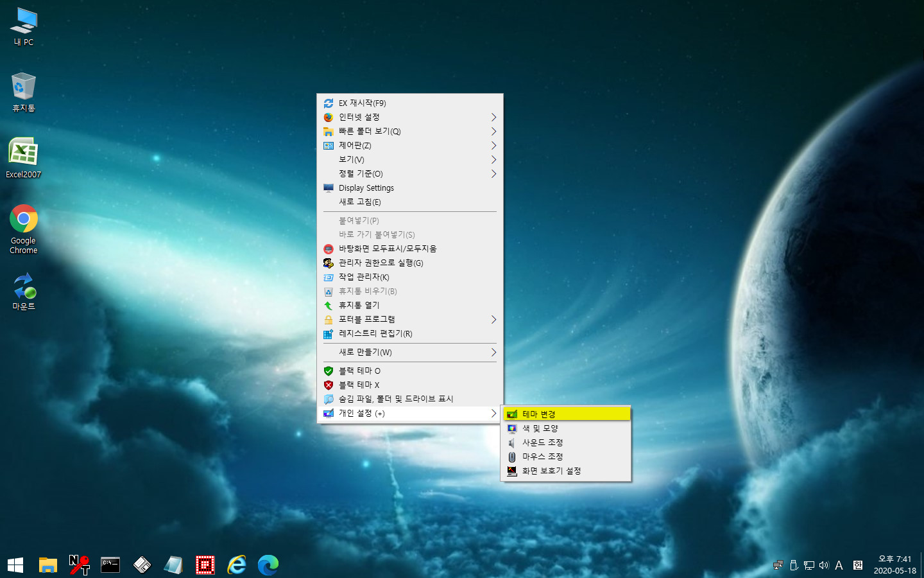Screen dimensions: 924x578
Task: Expand the 인터넷 설정 submenu arrow
Action: (493, 118)
